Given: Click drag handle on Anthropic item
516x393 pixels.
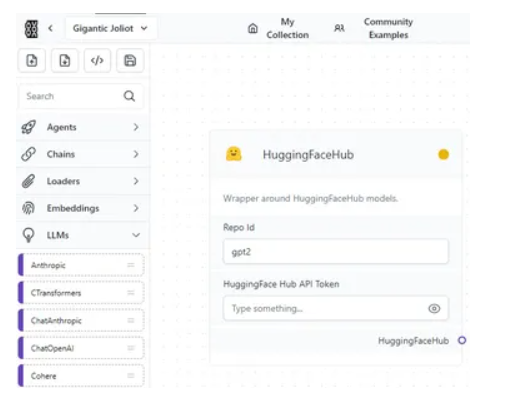Looking at the screenshot, I should click(131, 265).
